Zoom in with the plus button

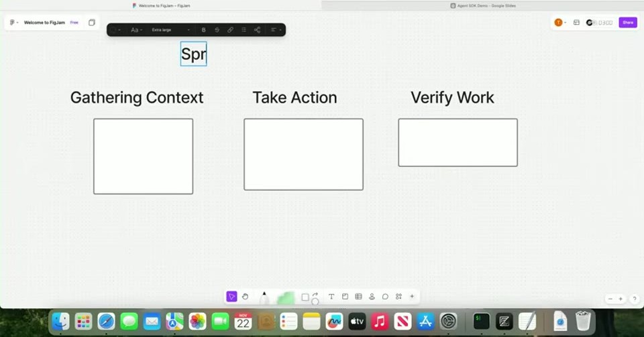(x=621, y=299)
